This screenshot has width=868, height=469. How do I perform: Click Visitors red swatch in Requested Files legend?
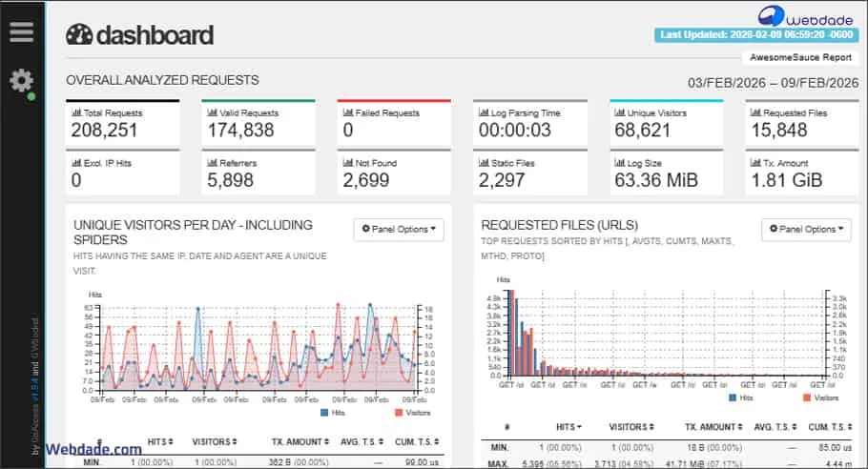coord(807,398)
